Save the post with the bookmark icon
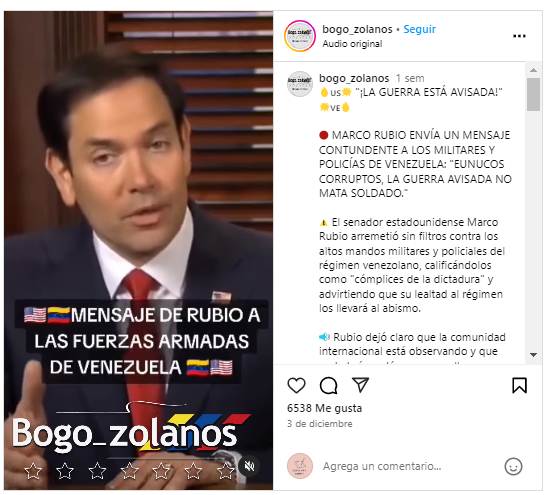The image size is (553, 495). tap(519, 385)
